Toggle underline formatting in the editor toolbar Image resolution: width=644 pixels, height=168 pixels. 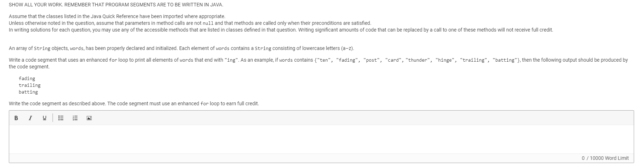coord(45,118)
